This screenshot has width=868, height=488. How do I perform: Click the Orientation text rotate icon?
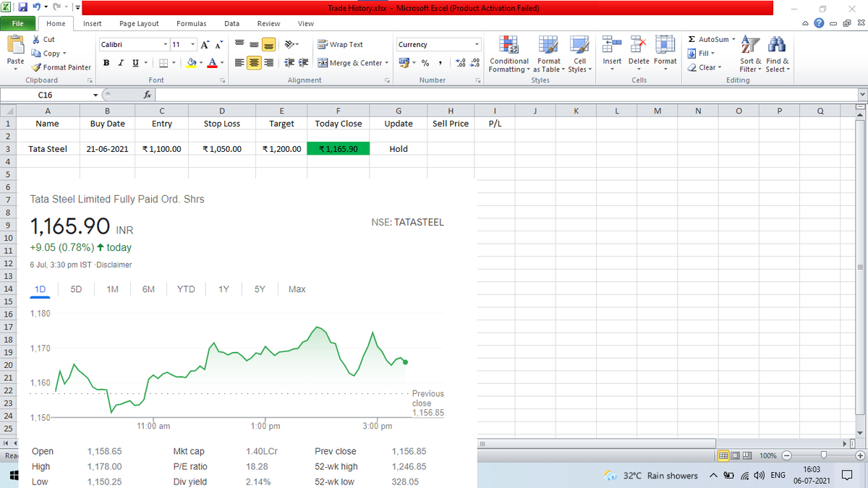click(x=288, y=45)
